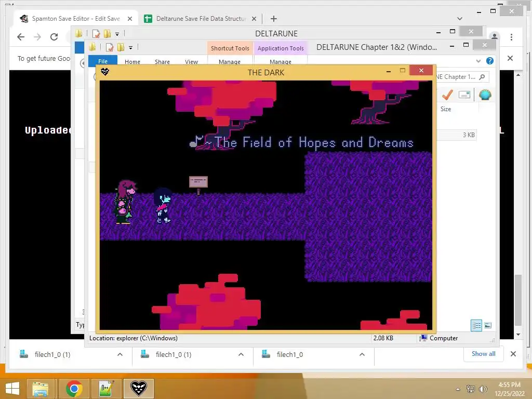The width and height of the screenshot is (532, 399).
Task: Open second filech1_0 (1) download item
Action: coord(173,354)
